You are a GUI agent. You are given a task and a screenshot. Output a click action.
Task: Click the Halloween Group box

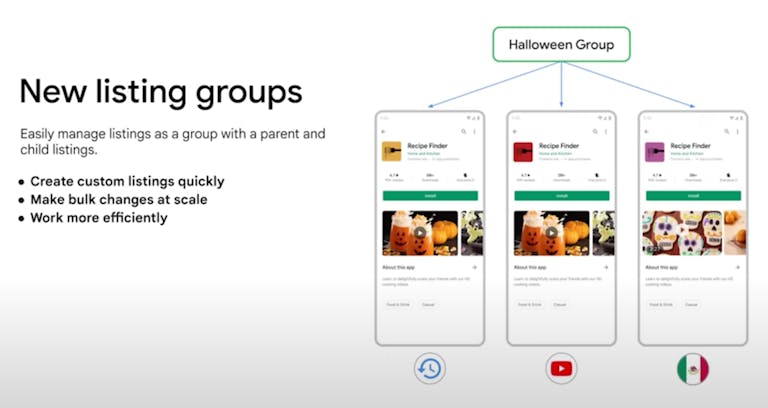coord(560,45)
